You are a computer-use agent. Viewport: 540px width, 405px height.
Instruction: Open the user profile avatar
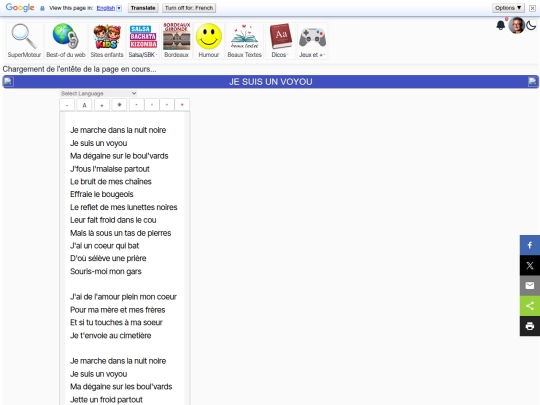(x=516, y=25)
